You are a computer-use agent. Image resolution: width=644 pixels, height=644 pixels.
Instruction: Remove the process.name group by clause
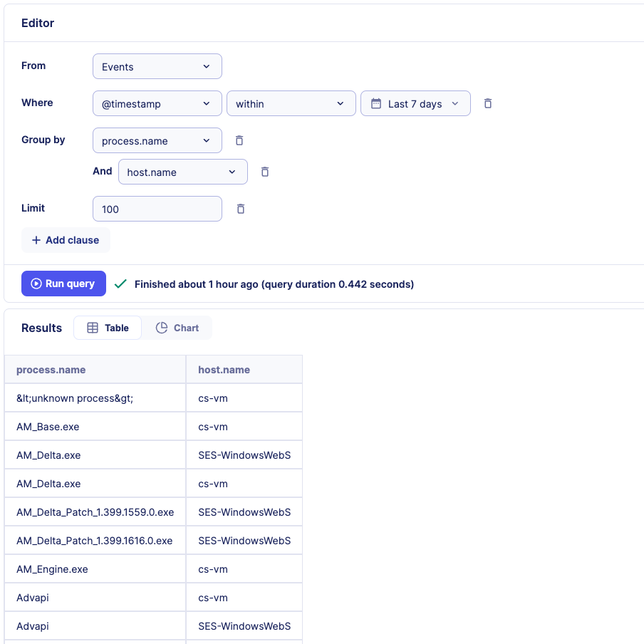[239, 140]
